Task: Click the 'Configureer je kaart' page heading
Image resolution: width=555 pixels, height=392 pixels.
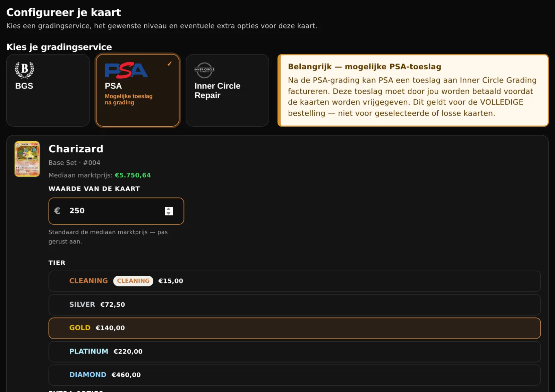Action: click(63, 12)
